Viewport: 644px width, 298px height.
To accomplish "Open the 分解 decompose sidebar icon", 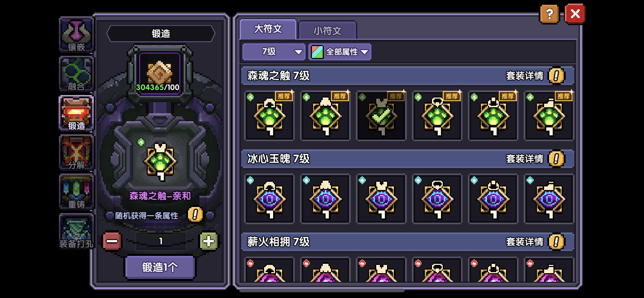I will tap(76, 153).
